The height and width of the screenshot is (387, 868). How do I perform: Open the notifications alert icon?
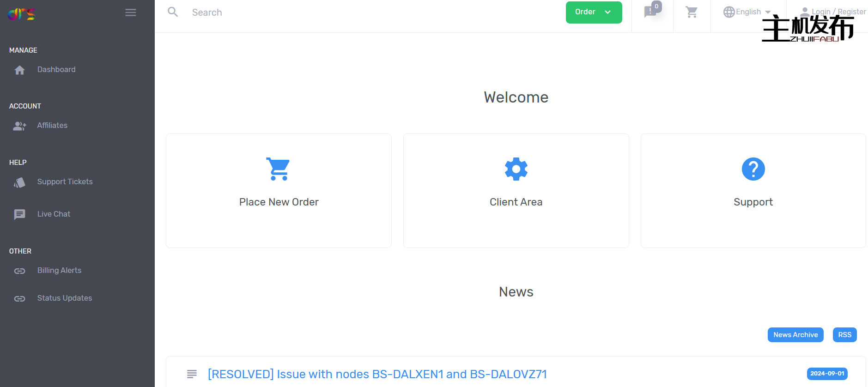(x=650, y=12)
